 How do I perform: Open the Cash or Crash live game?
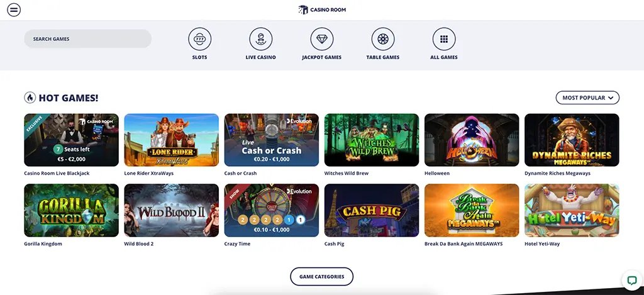(x=272, y=140)
